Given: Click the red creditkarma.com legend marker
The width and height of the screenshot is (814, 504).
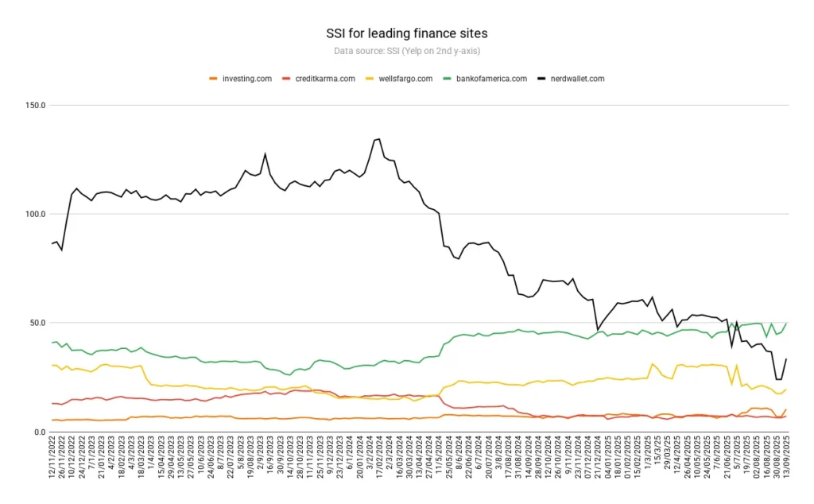Looking at the screenshot, I should point(285,79).
